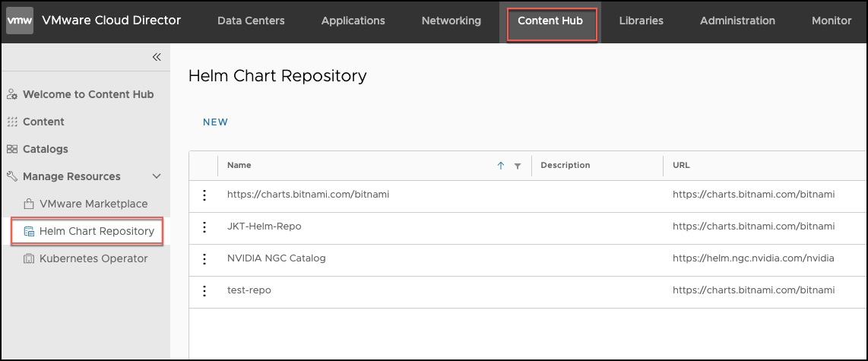Open the Administration tab
868x361 pixels.
(x=737, y=21)
